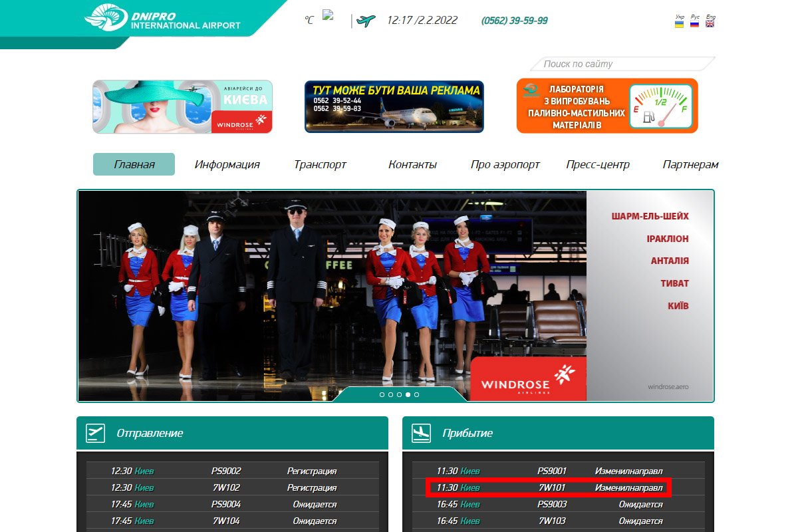Select the first carousel slide dot
The image size is (798, 532).
coord(382,394)
